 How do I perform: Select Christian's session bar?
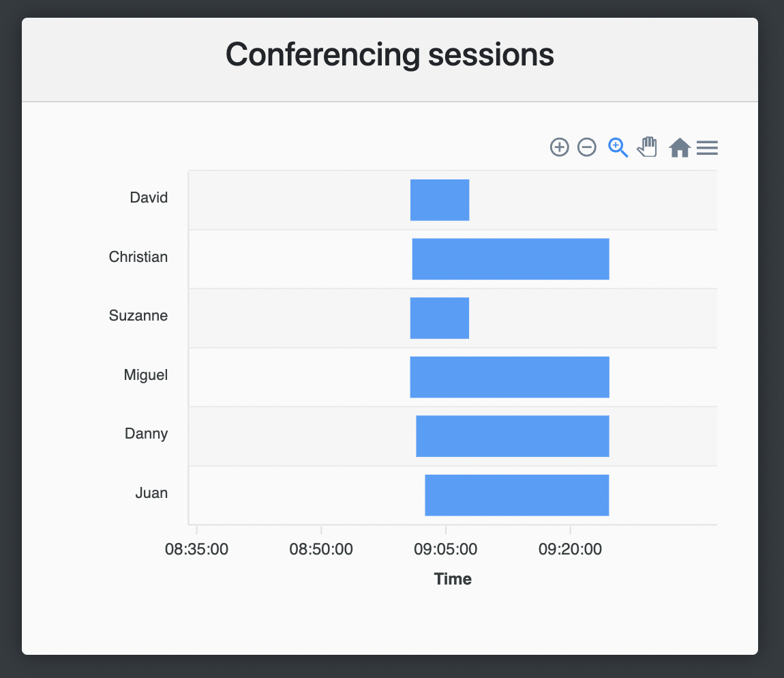[x=511, y=259]
